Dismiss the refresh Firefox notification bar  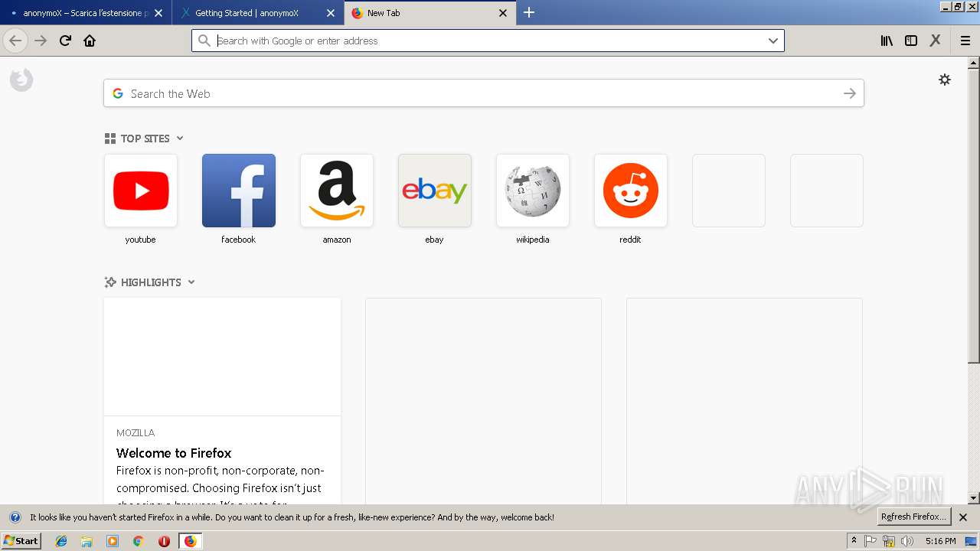pyautogui.click(x=963, y=517)
